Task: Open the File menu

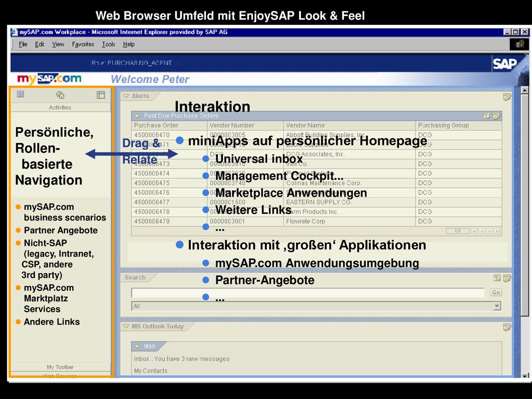Action: click(23, 44)
